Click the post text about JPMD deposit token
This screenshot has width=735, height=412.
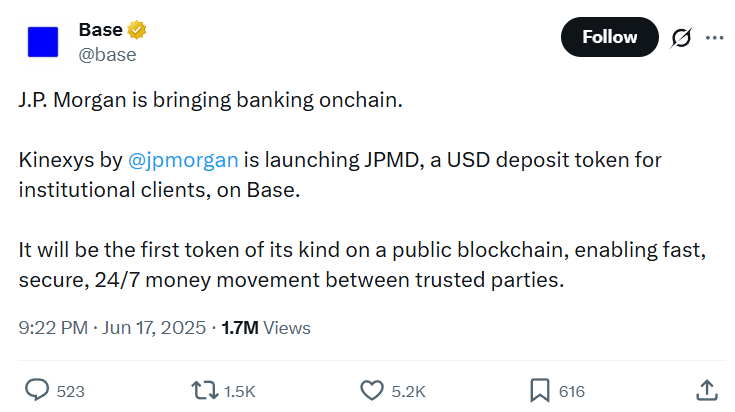(x=340, y=175)
